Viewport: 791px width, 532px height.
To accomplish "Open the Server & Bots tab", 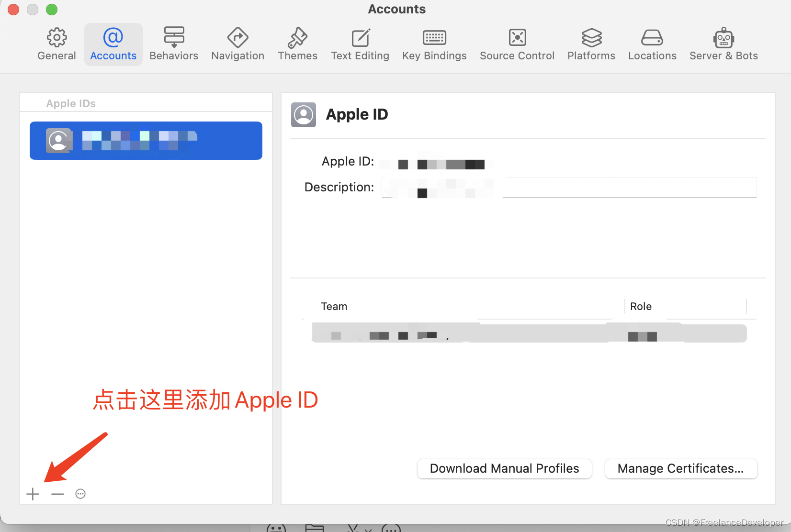I will (723, 44).
